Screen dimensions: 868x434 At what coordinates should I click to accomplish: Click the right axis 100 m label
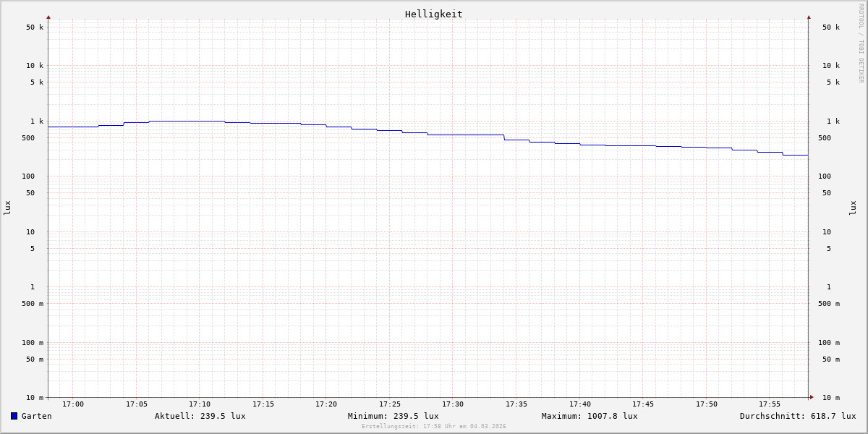(x=829, y=343)
